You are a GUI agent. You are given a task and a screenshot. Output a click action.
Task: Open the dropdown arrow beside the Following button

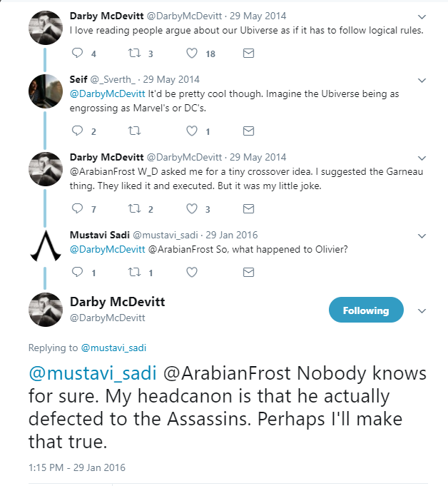pos(422,311)
